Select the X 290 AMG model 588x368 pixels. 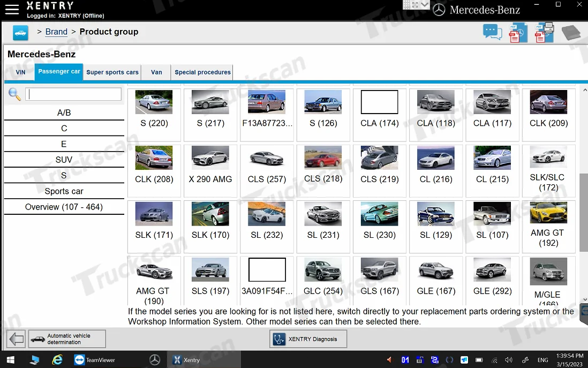[x=210, y=171]
